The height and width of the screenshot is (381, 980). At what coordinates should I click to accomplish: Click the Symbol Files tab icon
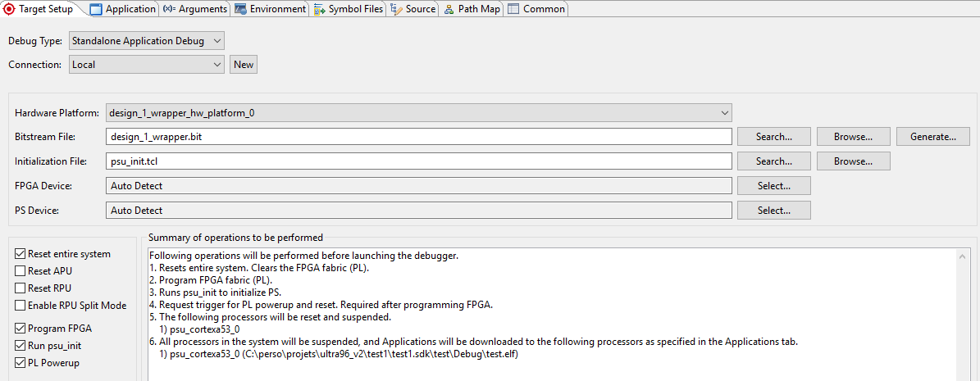point(319,9)
